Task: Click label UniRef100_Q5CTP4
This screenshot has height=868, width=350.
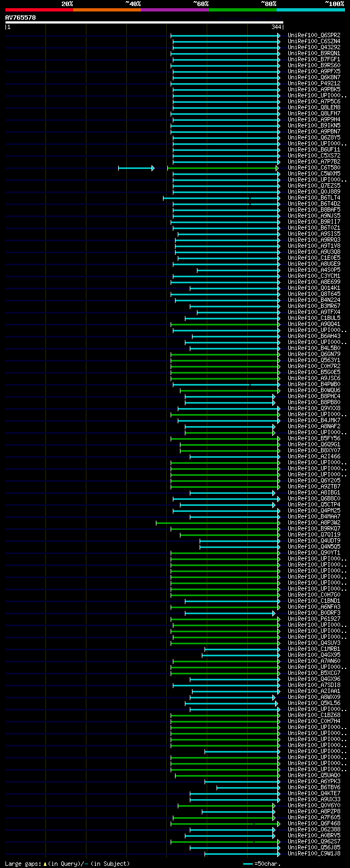Action: (314, 504)
